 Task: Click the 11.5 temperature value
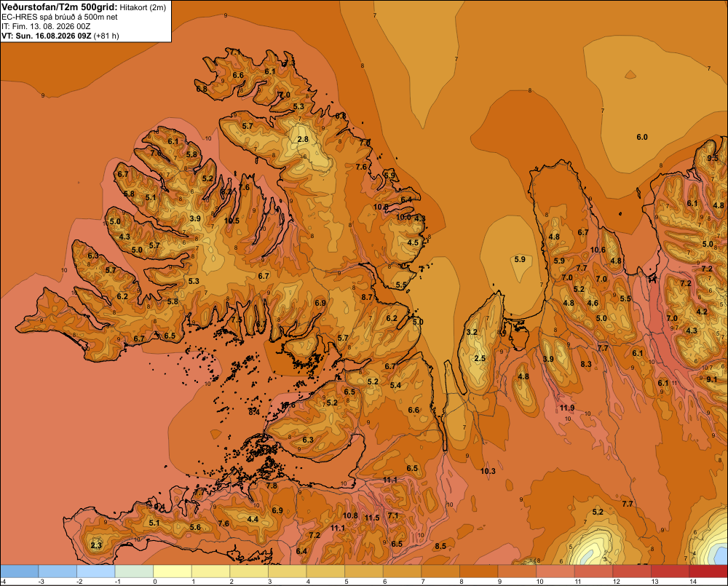[372, 518]
